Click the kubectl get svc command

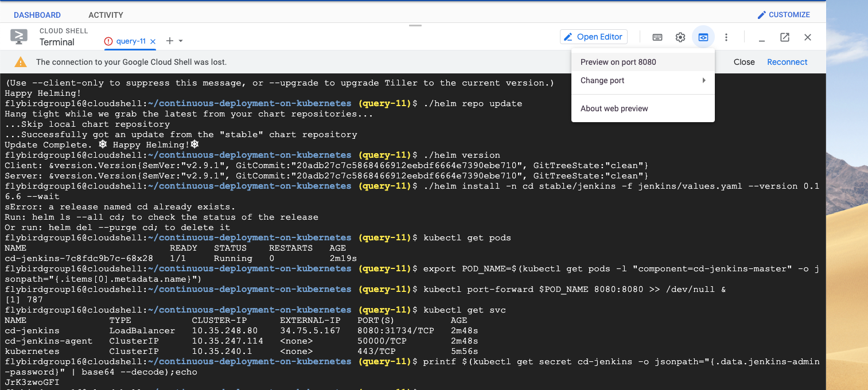(464, 310)
